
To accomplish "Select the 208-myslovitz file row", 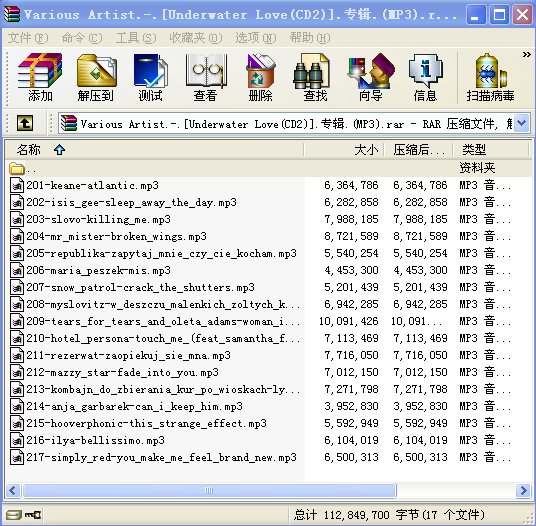I will [x=267, y=304].
